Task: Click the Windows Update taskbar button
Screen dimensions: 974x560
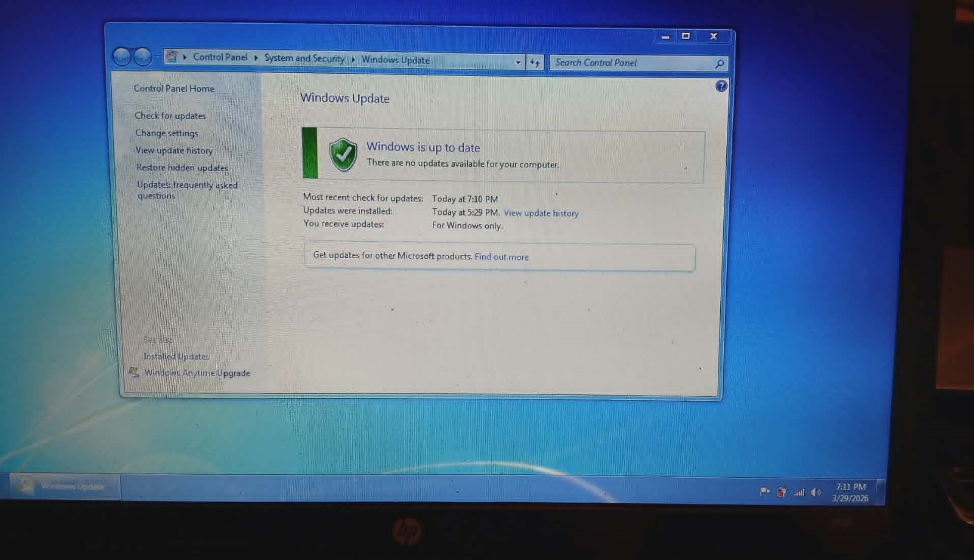Action: (65, 486)
